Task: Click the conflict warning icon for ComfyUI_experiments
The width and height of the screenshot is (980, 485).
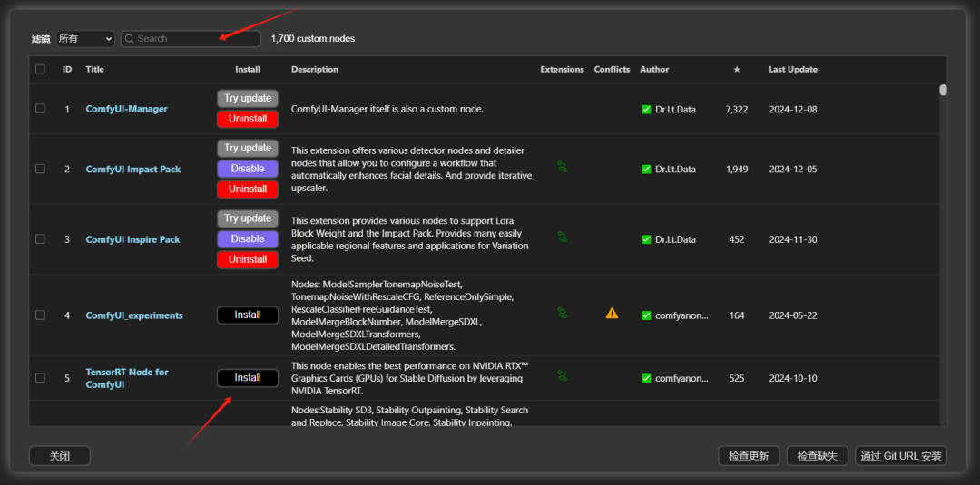Action: point(612,314)
